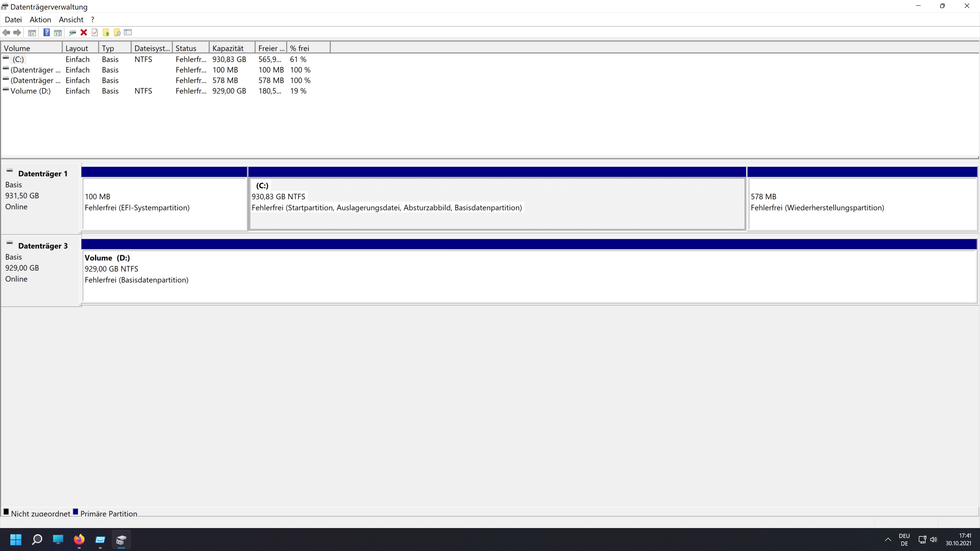Click the checklist settings toolbar icon
This screenshot has height=551, width=980.
tap(128, 33)
